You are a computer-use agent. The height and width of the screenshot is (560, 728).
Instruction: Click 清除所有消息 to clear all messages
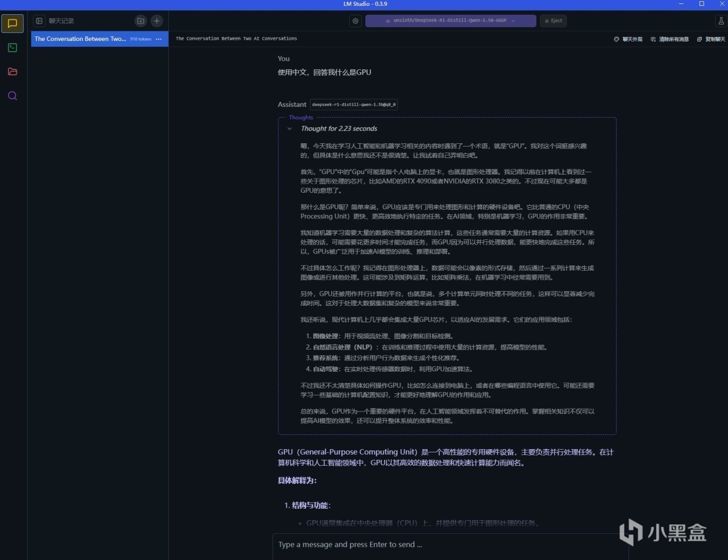[x=669, y=39]
